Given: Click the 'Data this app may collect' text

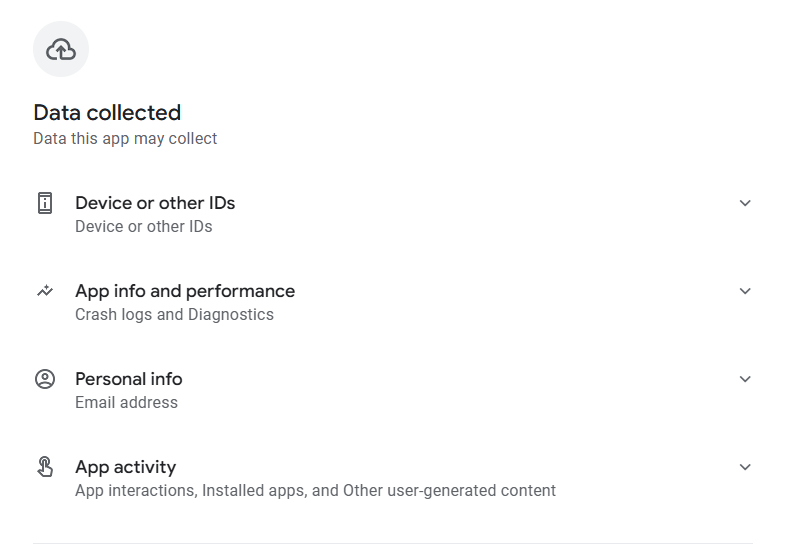Looking at the screenshot, I should pos(125,139).
